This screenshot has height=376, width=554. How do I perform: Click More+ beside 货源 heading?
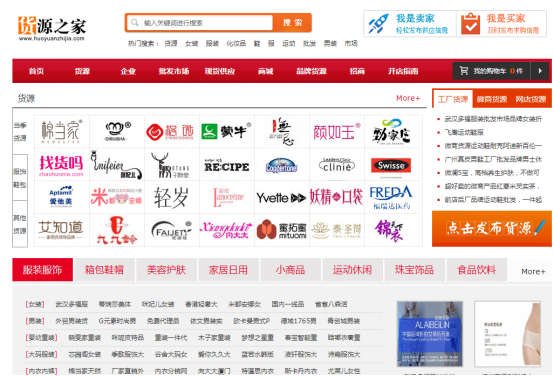[408, 98]
